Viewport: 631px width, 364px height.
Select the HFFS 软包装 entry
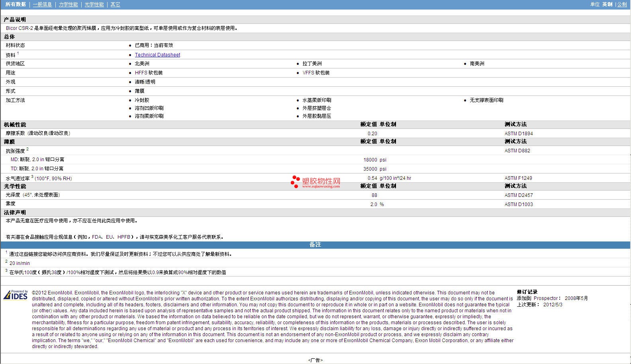pyautogui.click(x=149, y=73)
